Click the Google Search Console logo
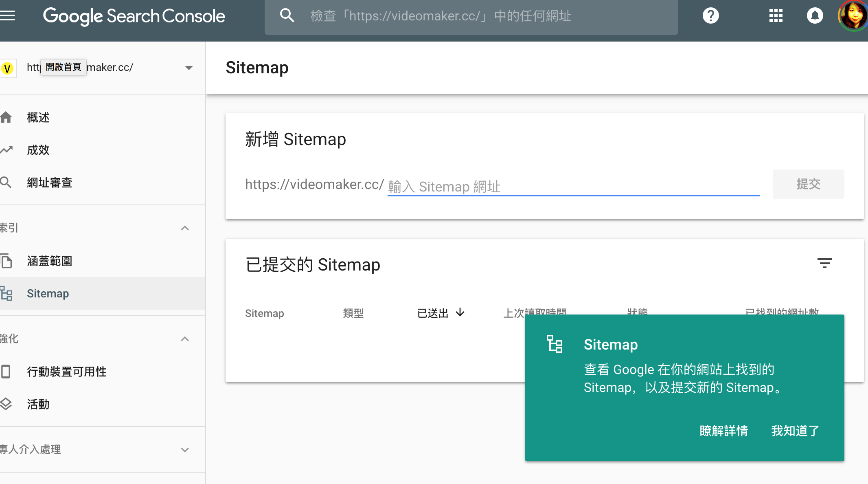This screenshot has width=868, height=484. [x=134, y=16]
